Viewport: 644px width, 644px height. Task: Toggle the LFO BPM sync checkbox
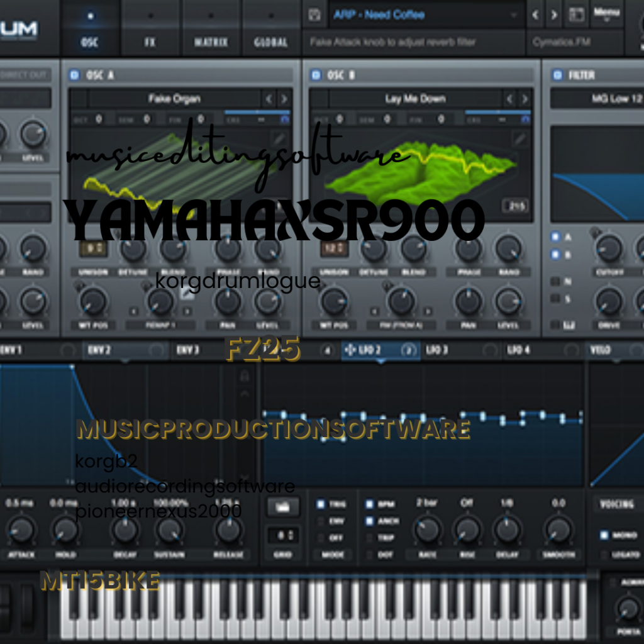[x=369, y=504]
